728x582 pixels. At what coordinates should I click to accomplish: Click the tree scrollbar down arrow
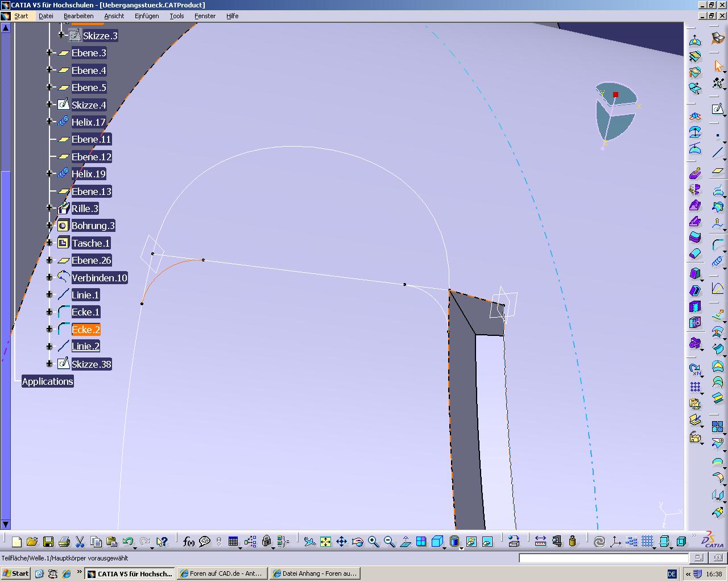[x=6, y=524]
